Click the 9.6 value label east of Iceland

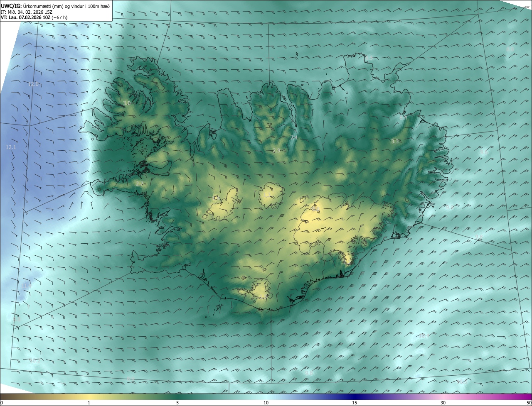point(484,152)
